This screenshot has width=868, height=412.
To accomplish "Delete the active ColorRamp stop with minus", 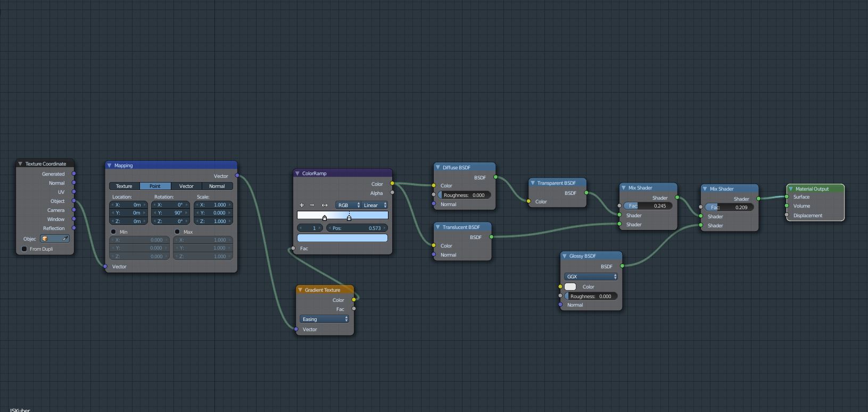I will (x=312, y=205).
